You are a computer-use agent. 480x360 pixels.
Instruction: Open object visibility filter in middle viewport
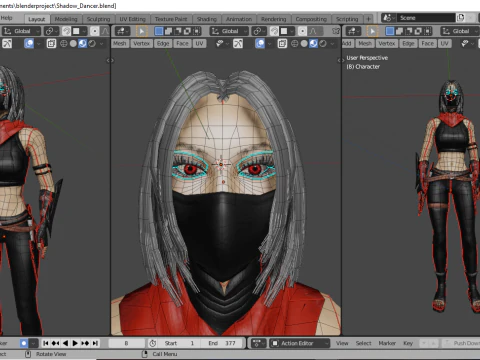tap(222, 44)
